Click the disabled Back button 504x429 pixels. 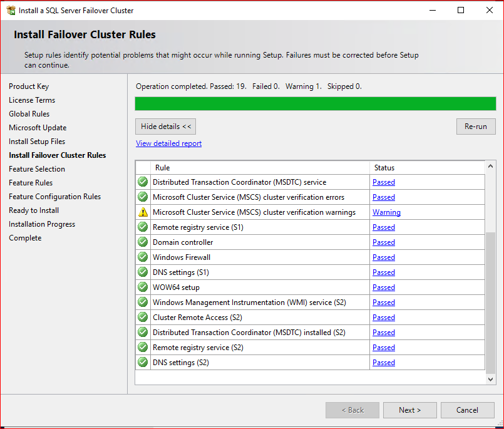[x=352, y=410]
